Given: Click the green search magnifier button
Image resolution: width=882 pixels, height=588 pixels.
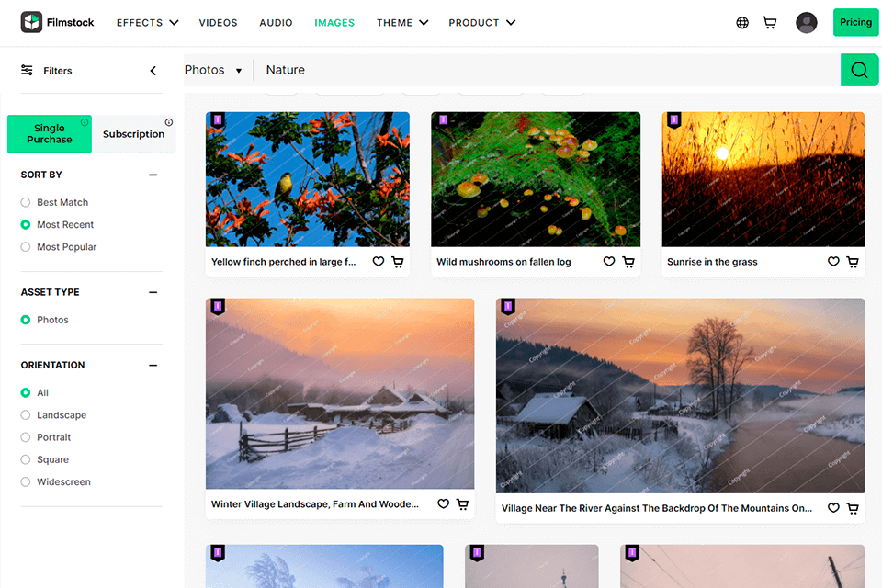Looking at the screenshot, I should [x=859, y=70].
